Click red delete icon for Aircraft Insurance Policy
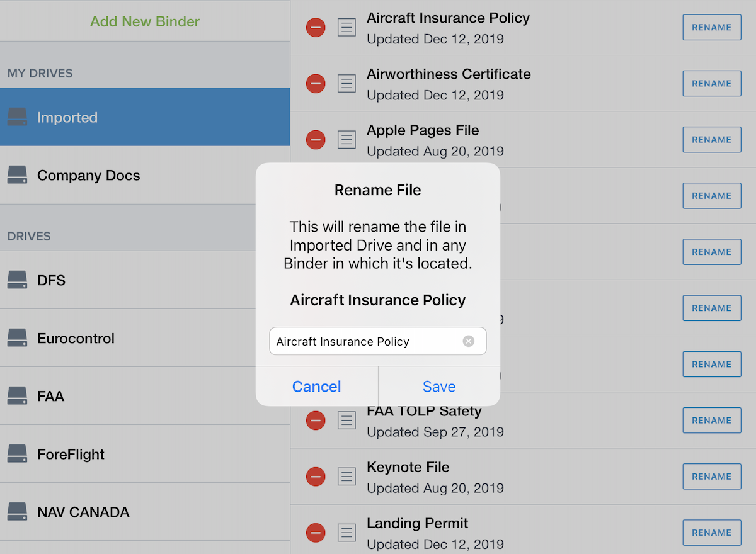The width and height of the screenshot is (756, 554). (x=316, y=28)
